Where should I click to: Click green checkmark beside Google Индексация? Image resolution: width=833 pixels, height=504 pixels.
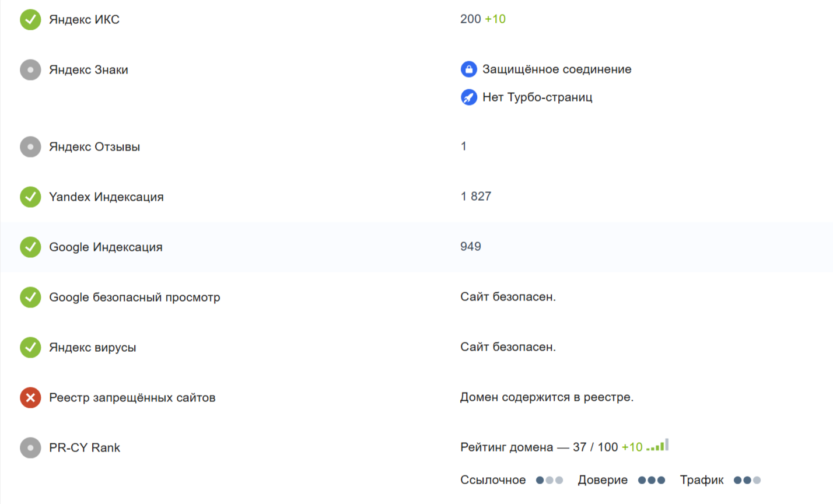click(30, 247)
